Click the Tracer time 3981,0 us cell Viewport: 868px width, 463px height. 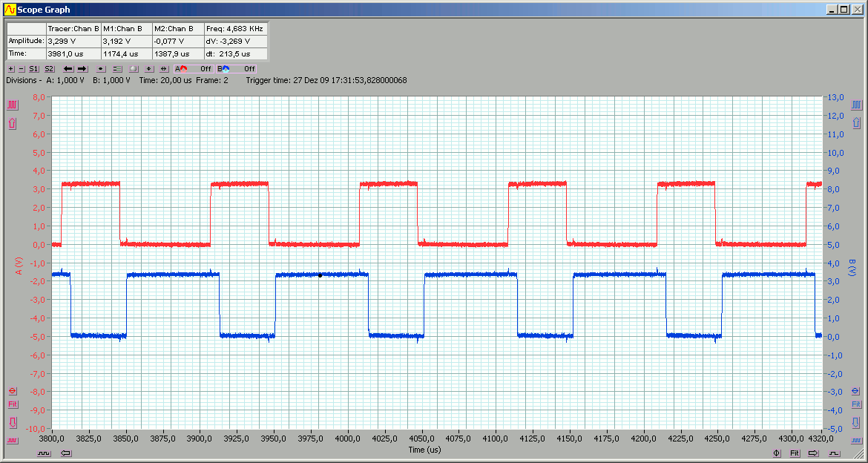coord(73,53)
